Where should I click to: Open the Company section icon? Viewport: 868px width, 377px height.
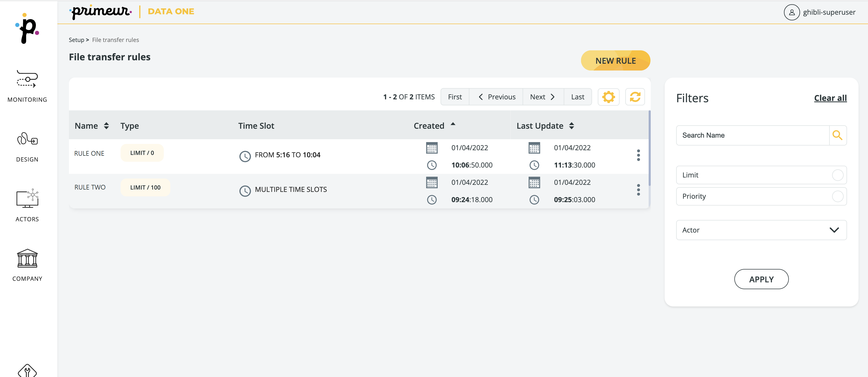click(x=27, y=258)
